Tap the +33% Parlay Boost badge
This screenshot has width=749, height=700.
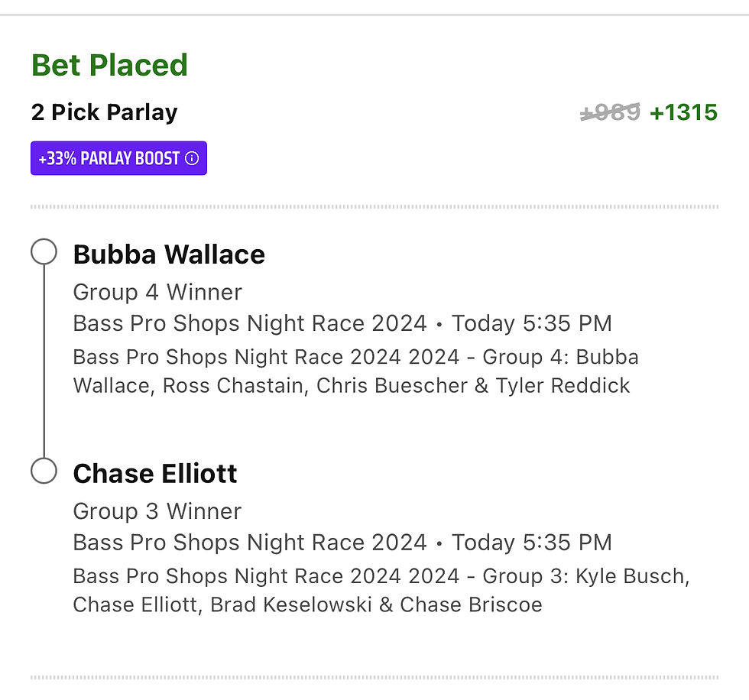118,158
